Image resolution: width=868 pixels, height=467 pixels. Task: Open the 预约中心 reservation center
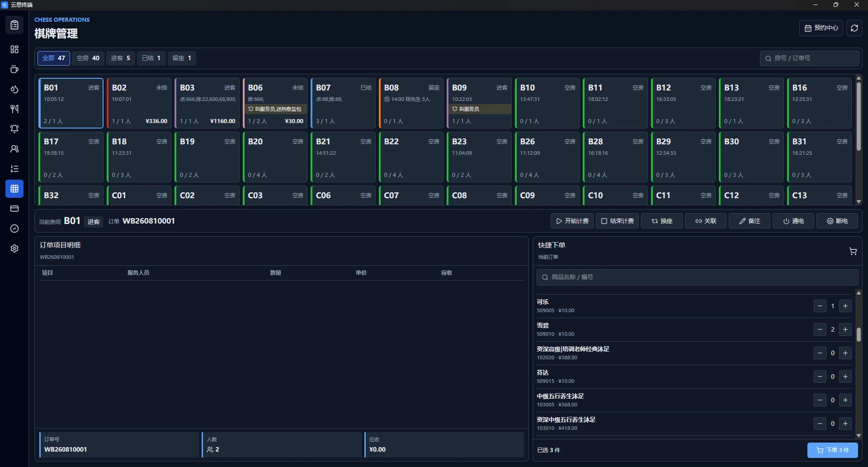pyautogui.click(x=821, y=28)
